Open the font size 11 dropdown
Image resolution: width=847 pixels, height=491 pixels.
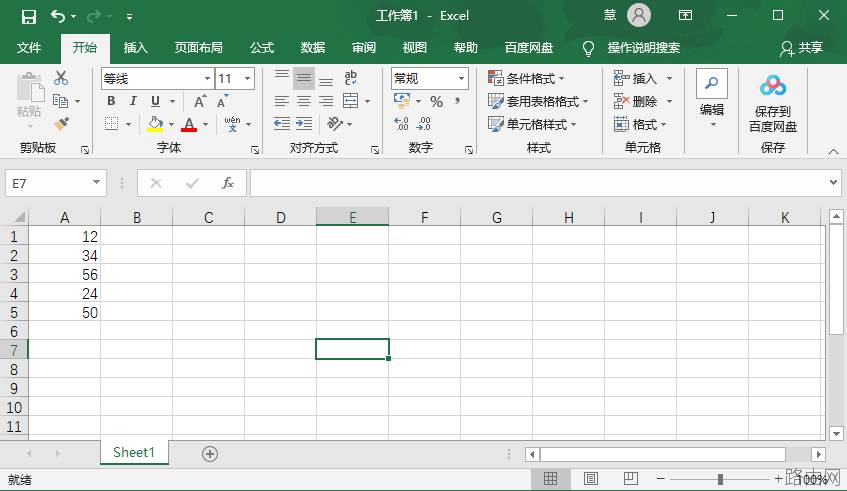pyautogui.click(x=247, y=78)
